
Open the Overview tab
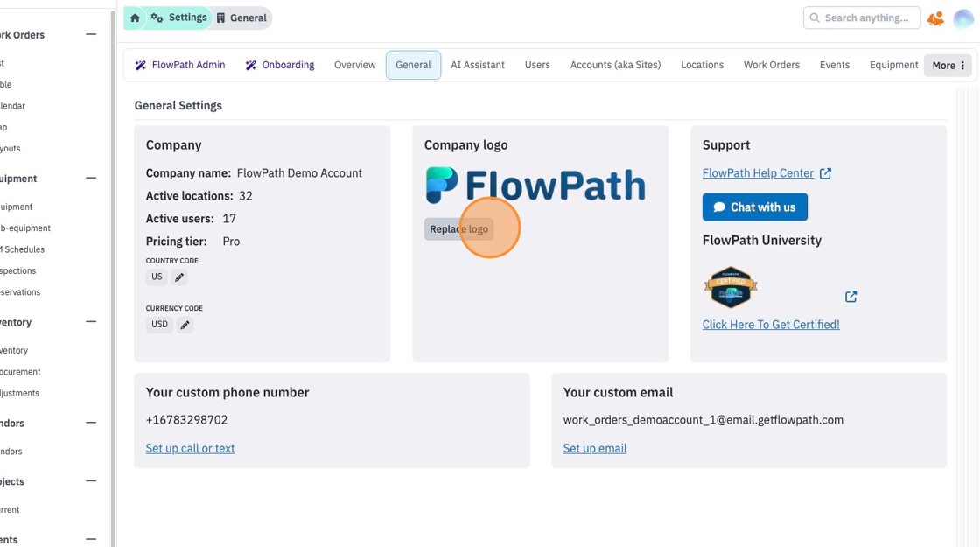tap(355, 65)
